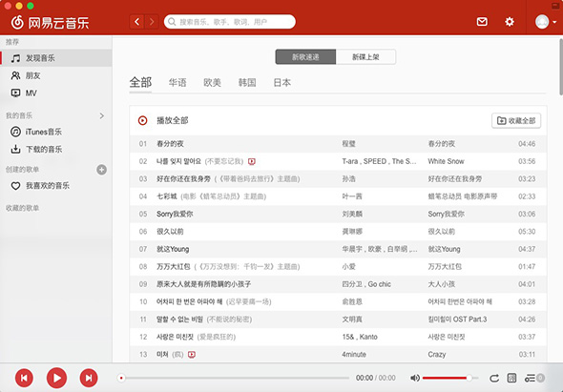This screenshot has height=392, width=563.
Task: Skip to previous track
Action: point(24,378)
